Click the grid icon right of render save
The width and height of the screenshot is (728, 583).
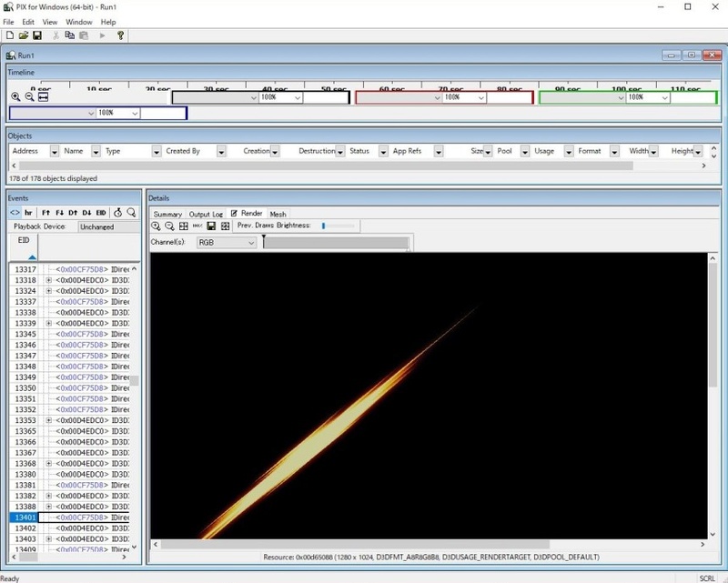pos(225,226)
